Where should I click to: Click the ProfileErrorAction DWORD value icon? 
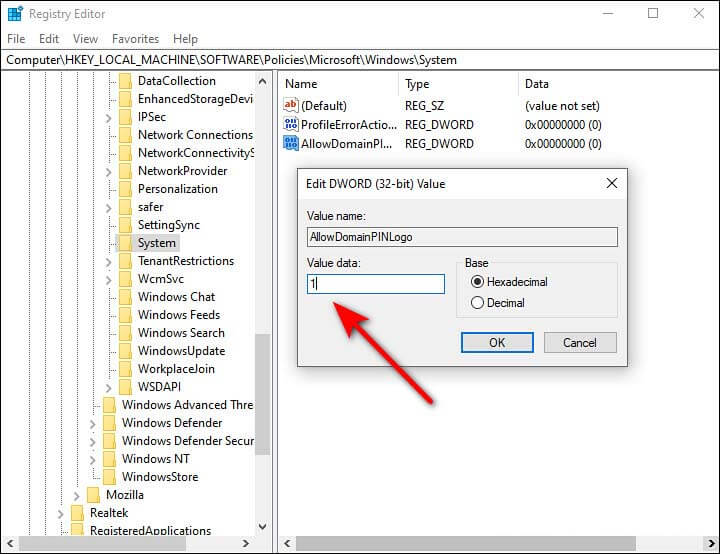tap(291, 125)
